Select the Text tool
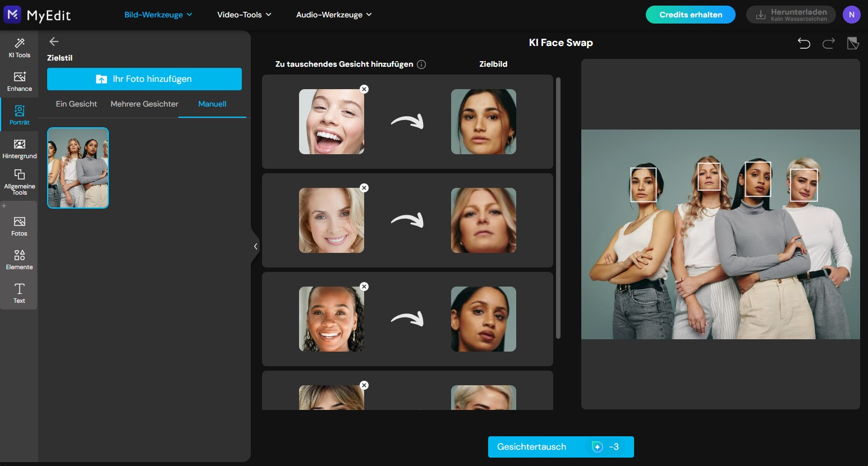The image size is (868, 466). click(x=19, y=293)
